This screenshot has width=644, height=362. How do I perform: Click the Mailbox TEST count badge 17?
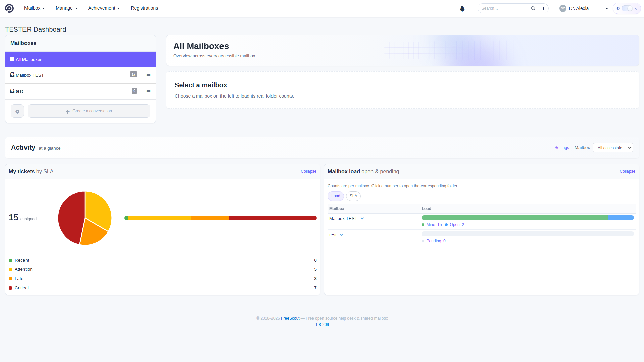133,75
